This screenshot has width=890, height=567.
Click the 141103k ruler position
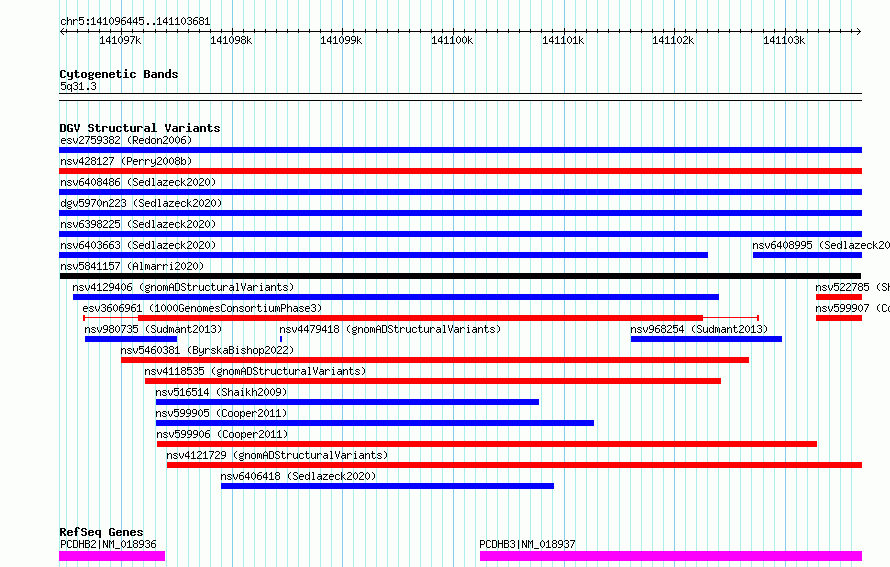(784, 40)
